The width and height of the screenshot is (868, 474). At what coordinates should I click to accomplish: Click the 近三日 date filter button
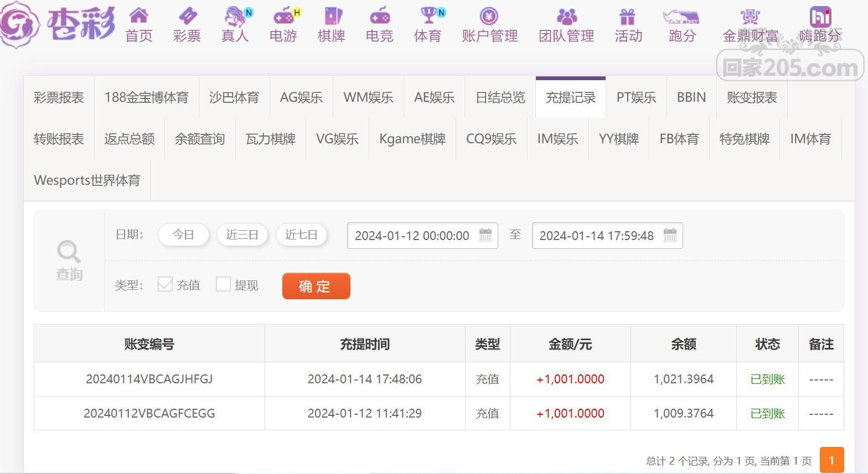pos(242,235)
